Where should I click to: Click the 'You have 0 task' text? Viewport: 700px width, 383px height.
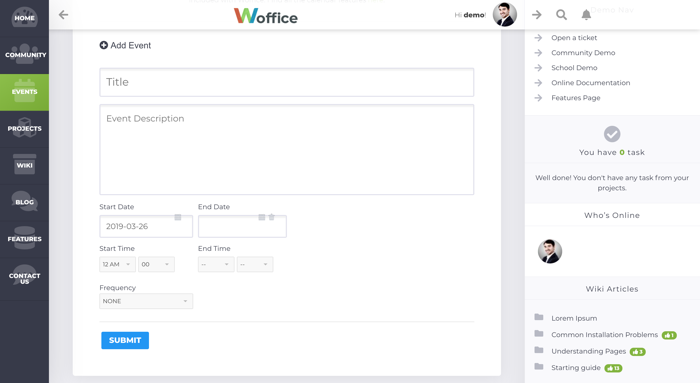[612, 152]
